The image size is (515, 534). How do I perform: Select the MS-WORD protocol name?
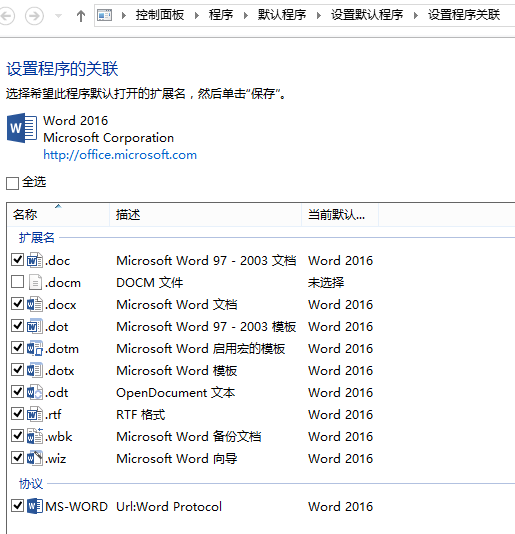[76, 506]
